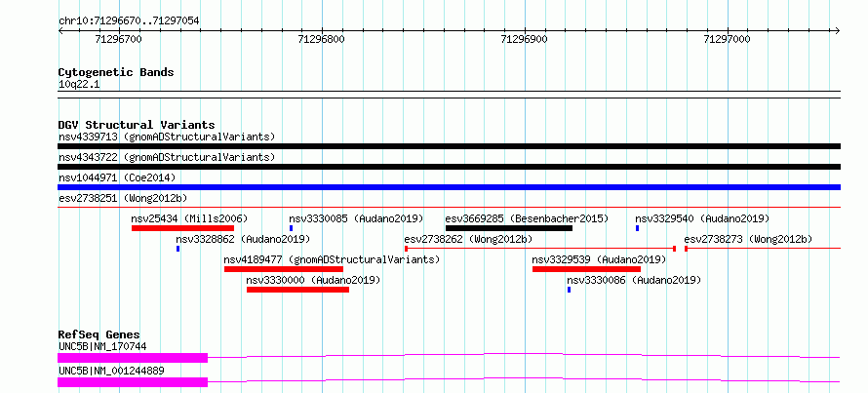Select the black bar under esv3669285

509,228
